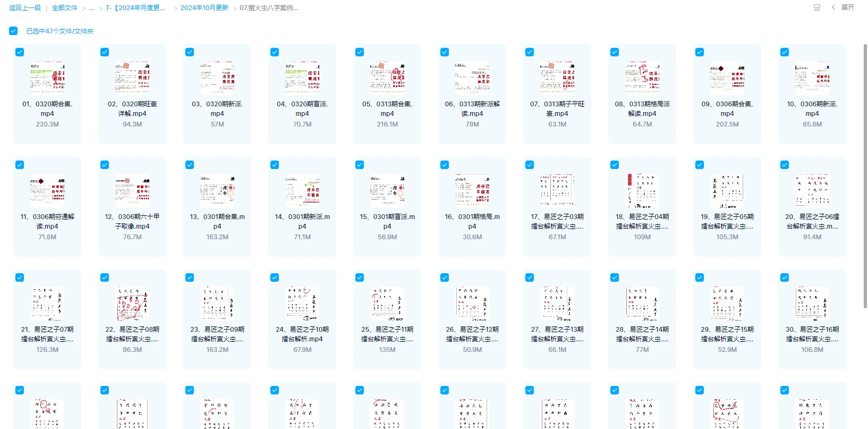Click the 106.8M file size label
Screen dimensions: 868x429
(812, 350)
